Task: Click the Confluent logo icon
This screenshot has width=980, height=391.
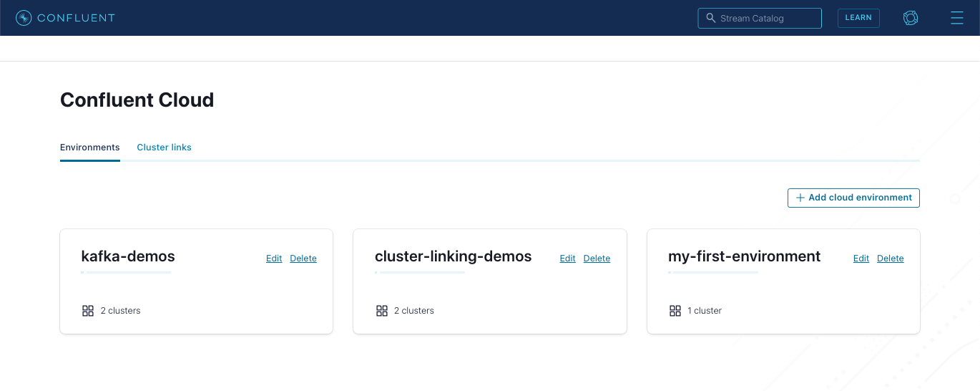Action: tap(24, 18)
